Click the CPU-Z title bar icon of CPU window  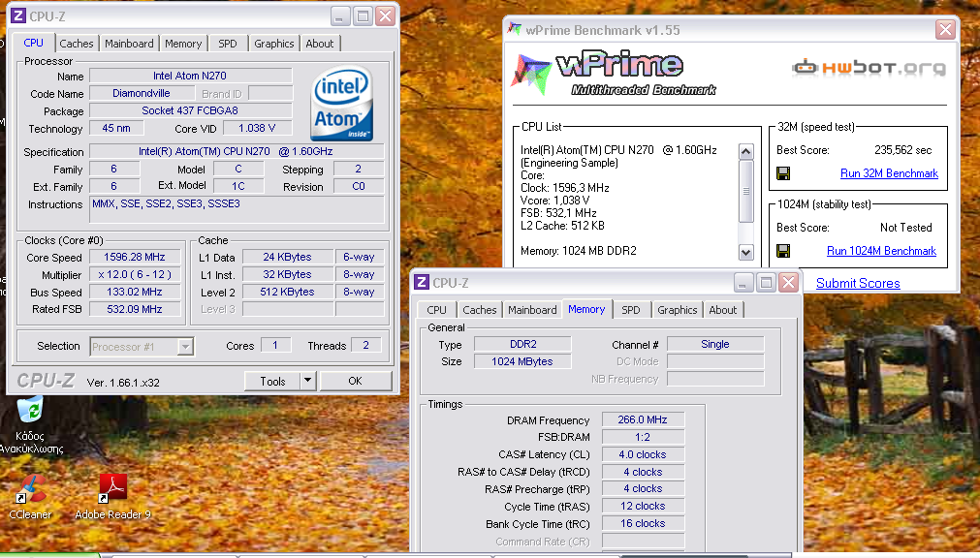click(x=18, y=16)
